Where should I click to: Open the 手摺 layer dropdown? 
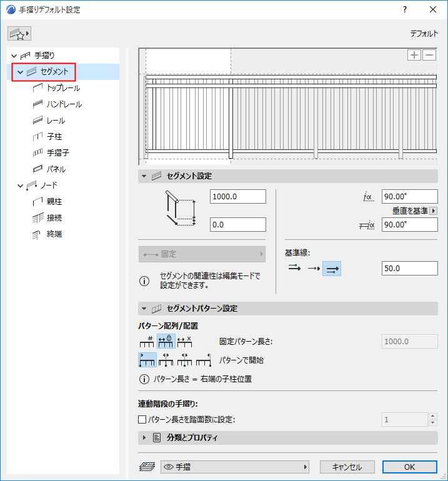[x=235, y=467]
